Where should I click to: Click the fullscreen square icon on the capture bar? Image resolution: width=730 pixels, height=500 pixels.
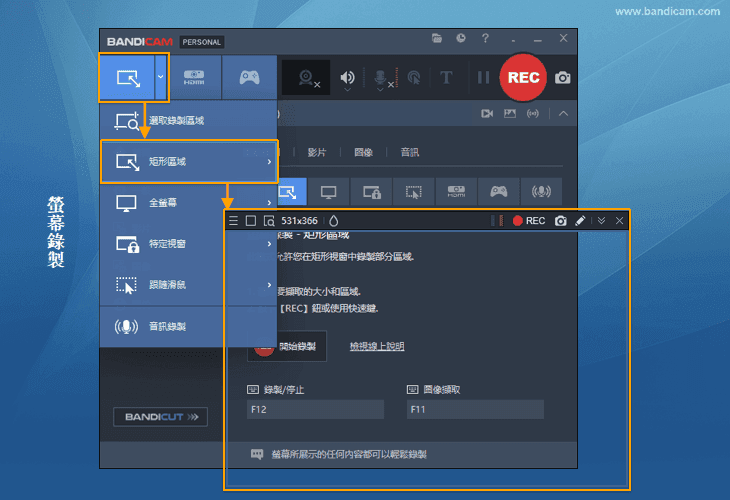[251, 221]
